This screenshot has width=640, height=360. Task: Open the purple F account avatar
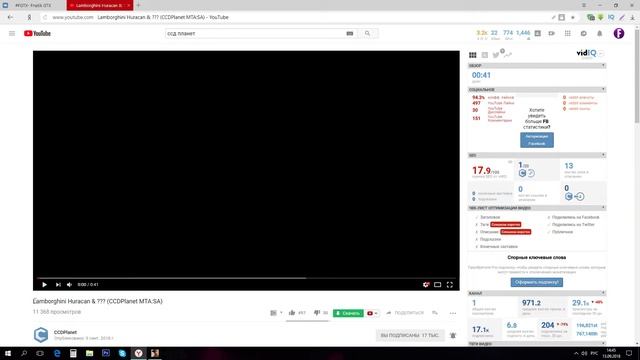coord(619,33)
